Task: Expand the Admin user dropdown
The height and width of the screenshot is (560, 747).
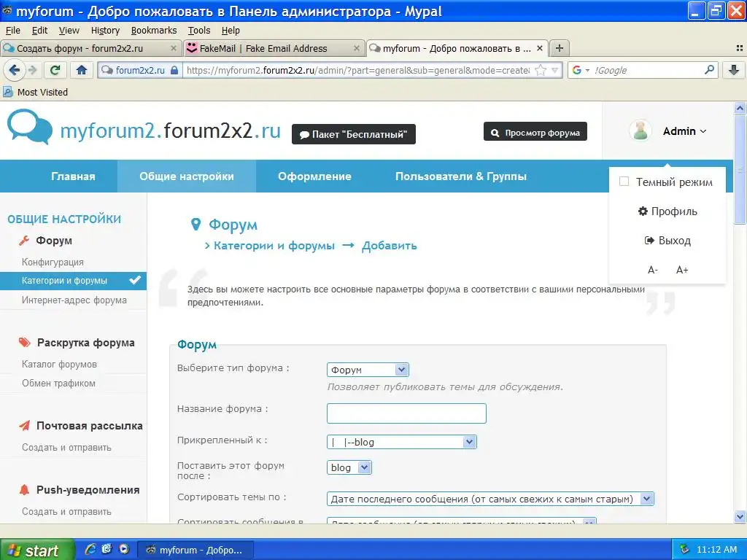Action: click(684, 131)
